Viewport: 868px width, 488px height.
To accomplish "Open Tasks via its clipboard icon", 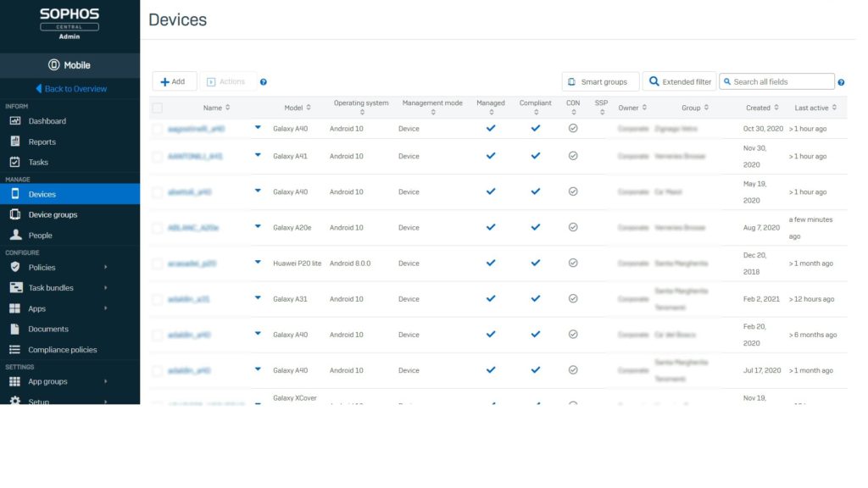I will [x=15, y=162].
